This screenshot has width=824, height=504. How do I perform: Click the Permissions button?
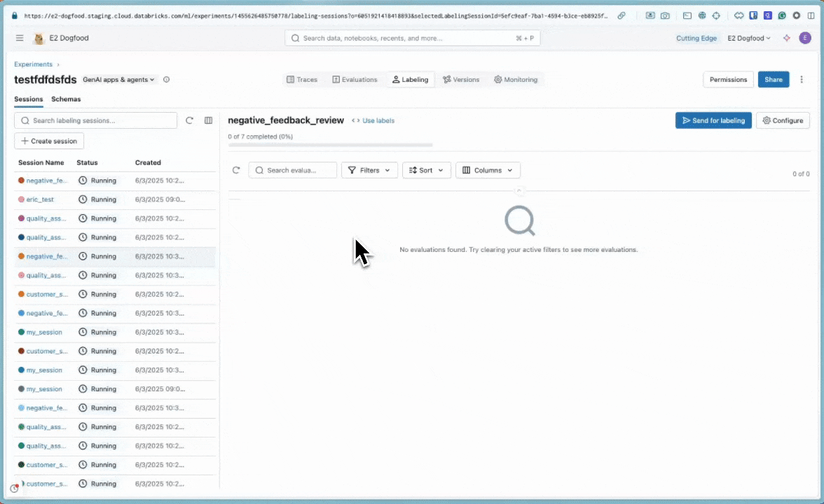tap(728, 79)
